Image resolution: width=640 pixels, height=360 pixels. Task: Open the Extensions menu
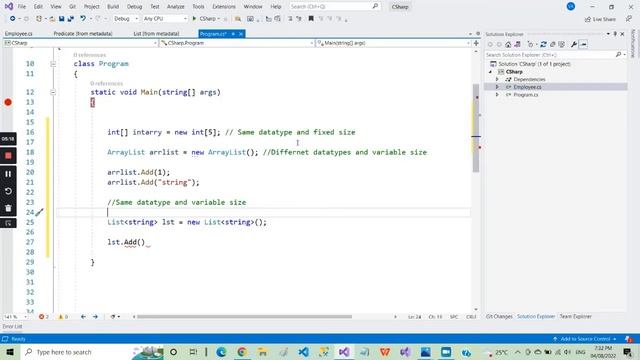(224, 7)
